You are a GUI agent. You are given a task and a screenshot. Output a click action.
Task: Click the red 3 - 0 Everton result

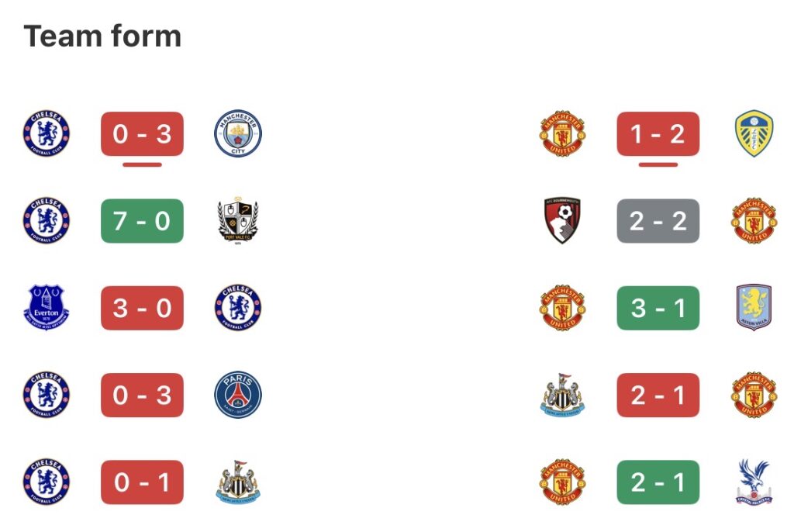point(142,308)
